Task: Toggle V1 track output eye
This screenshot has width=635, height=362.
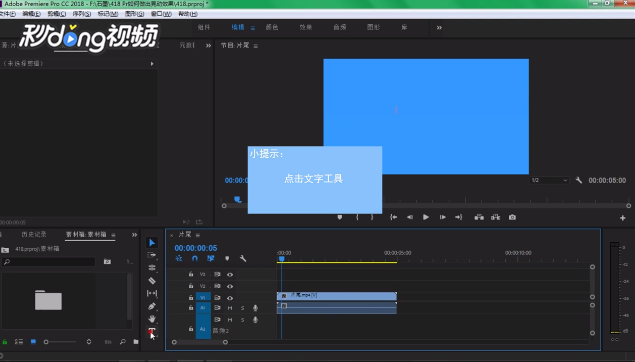Action: click(230, 298)
